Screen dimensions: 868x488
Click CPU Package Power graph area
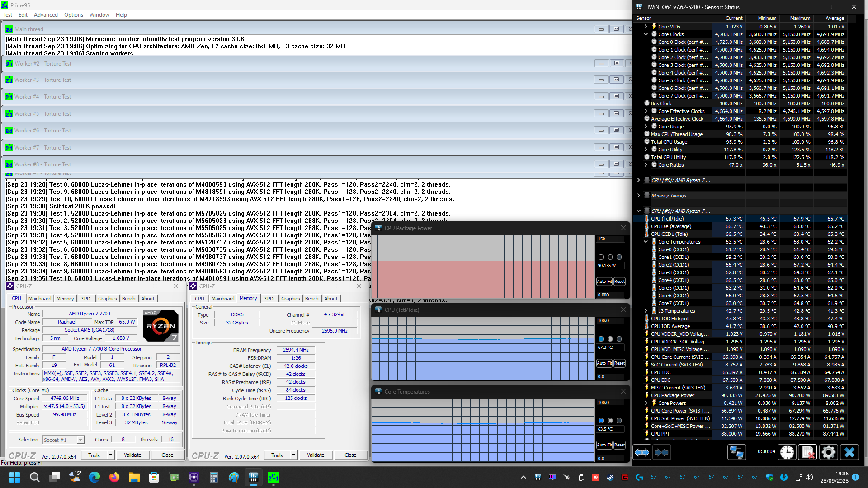(483, 267)
